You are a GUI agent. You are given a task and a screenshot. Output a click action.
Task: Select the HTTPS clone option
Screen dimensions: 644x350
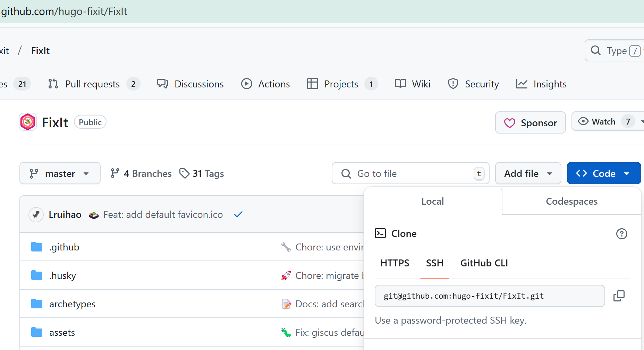click(x=395, y=263)
